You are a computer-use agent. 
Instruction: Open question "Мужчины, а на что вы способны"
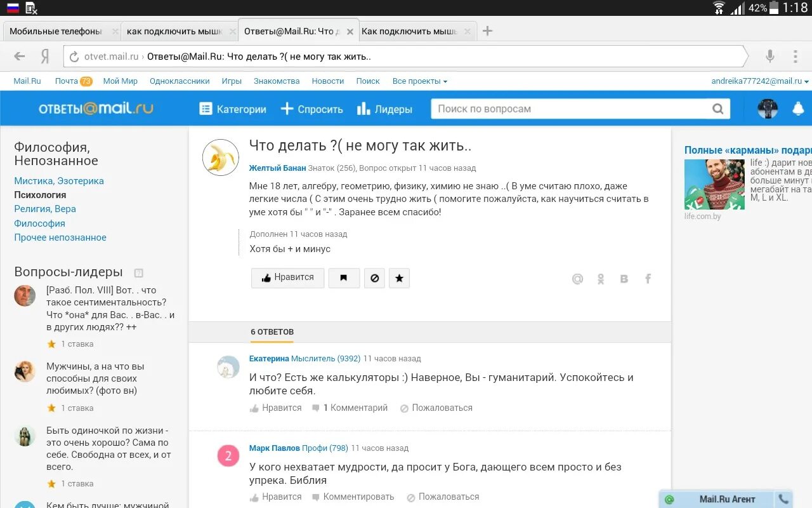coord(95,378)
